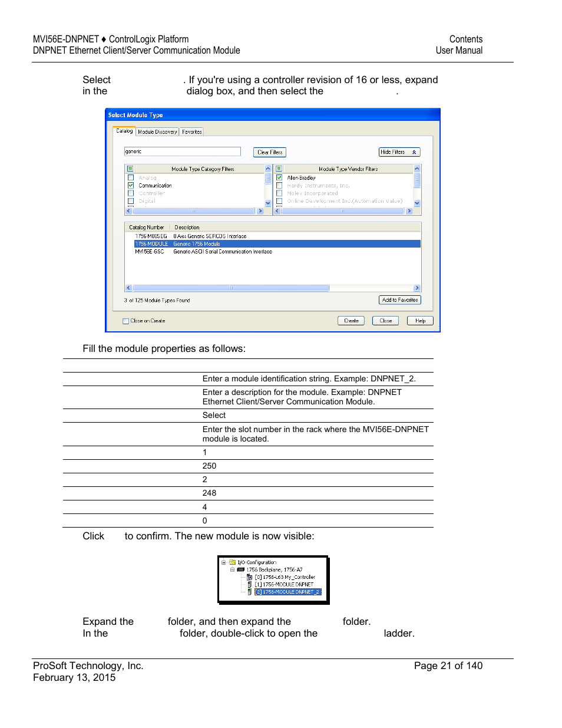Click the module results scroll-right arrow

click(x=417, y=288)
